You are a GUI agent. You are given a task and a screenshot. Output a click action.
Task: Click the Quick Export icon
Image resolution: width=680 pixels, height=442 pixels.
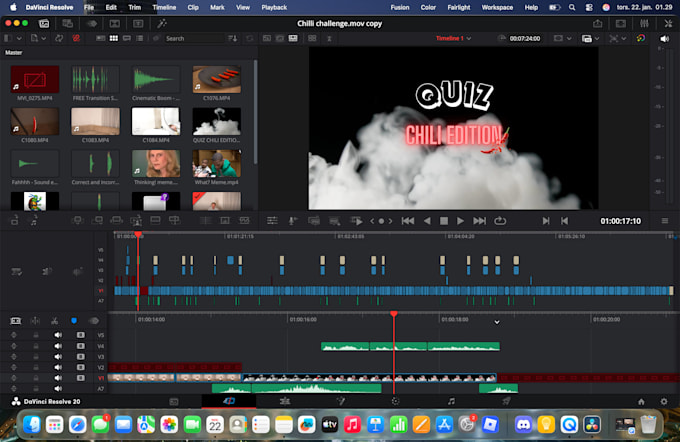click(598, 24)
